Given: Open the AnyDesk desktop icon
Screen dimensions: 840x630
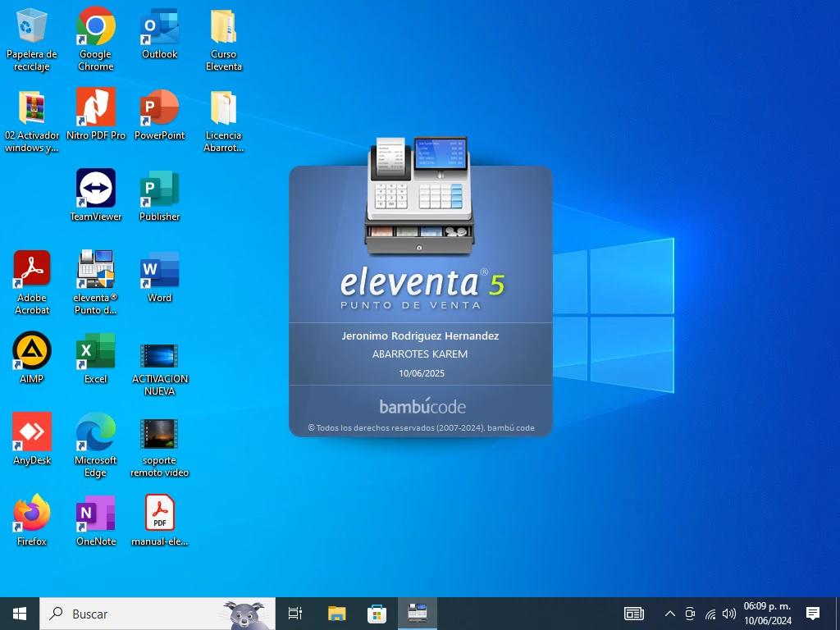Looking at the screenshot, I should (x=32, y=433).
